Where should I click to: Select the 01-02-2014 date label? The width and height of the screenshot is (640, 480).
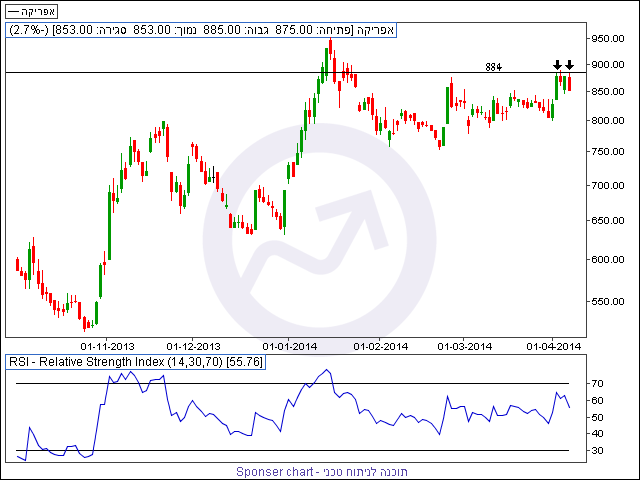pyautogui.click(x=381, y=347)
